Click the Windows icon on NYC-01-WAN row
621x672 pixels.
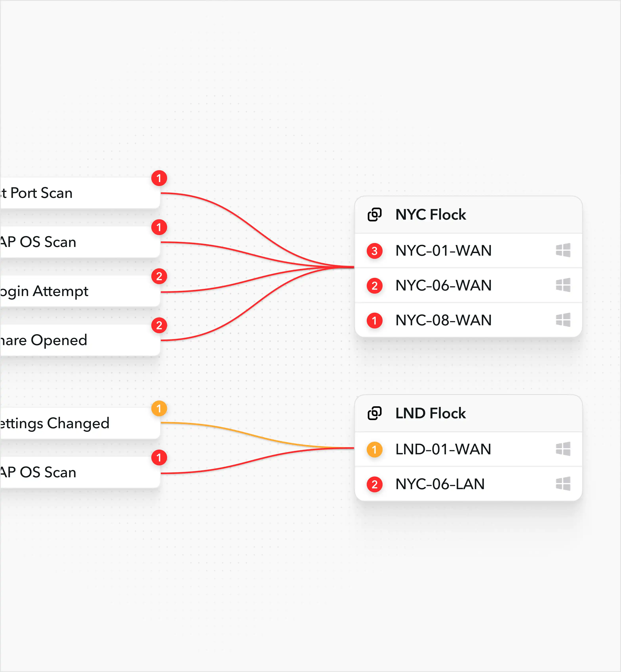pos(563,250)
